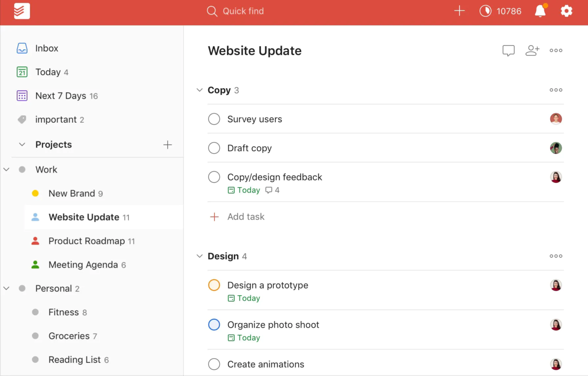
Task: Collapse the Work project group
Action: coord(7,170)
